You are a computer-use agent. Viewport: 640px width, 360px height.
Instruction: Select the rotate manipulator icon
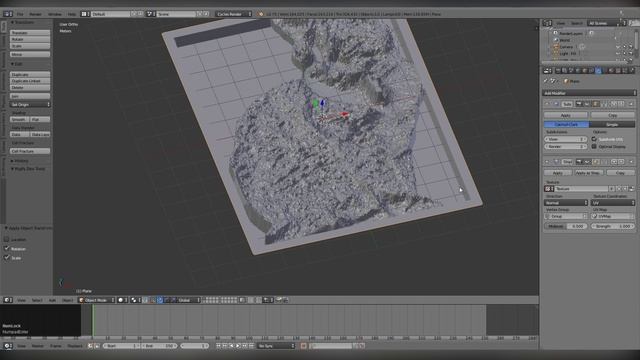coord(167,300)
